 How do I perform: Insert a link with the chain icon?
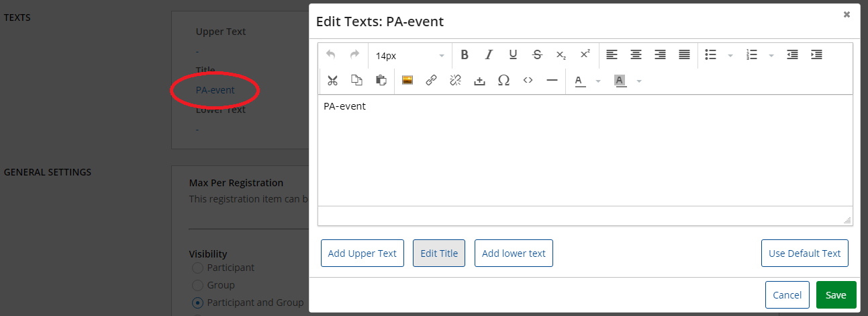click(431, 81)
